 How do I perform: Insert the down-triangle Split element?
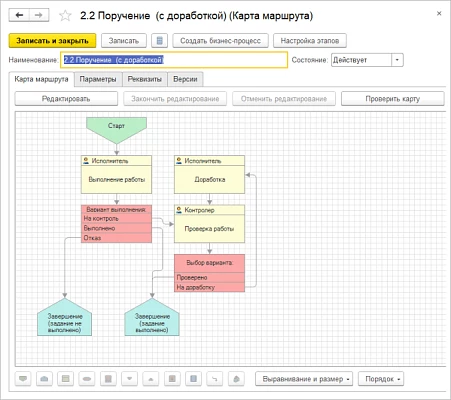[130, 379]
